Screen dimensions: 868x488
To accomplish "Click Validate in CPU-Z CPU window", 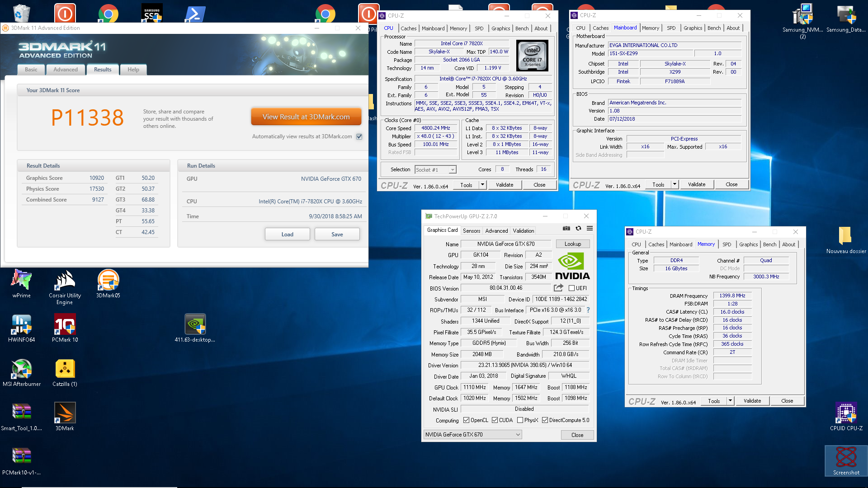I will point(505,185).
